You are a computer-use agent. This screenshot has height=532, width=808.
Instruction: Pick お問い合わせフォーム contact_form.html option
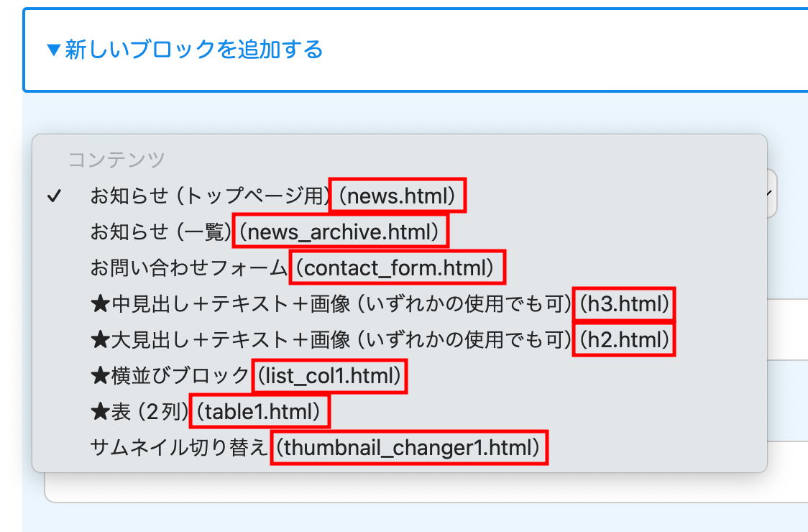(x=293, y=268)
